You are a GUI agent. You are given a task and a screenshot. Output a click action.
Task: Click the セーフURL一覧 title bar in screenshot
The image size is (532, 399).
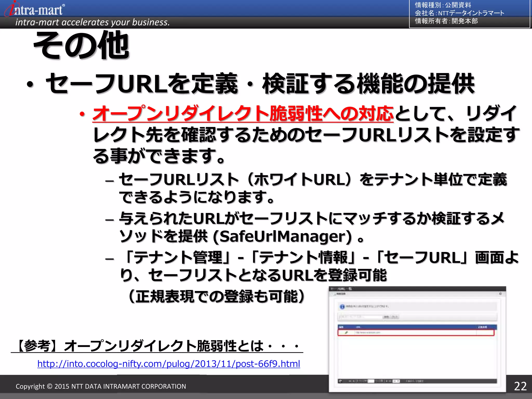coord(417,289)
